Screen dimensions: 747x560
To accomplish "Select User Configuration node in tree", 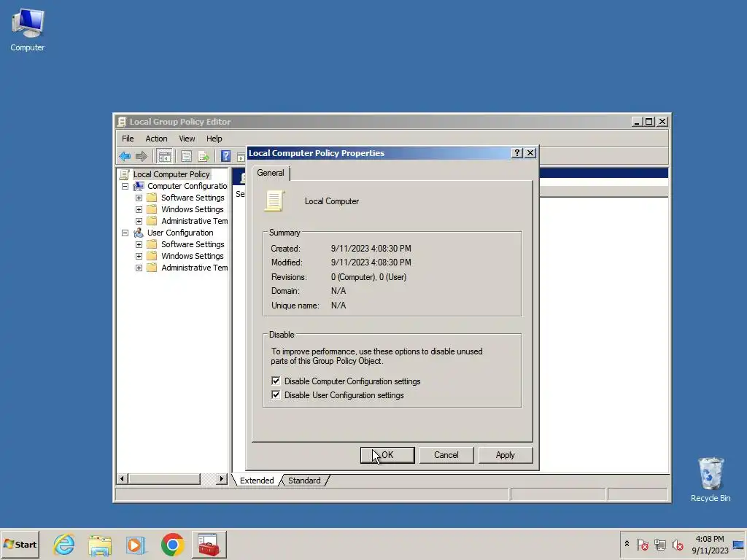I will [x=180, y=233].
